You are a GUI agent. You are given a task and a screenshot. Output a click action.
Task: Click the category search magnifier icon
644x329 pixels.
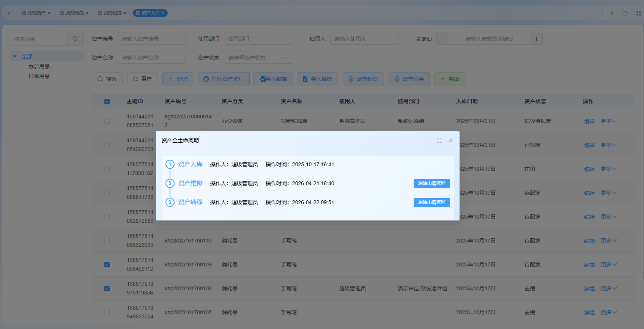pyautogui.click(x=75, y=39)
